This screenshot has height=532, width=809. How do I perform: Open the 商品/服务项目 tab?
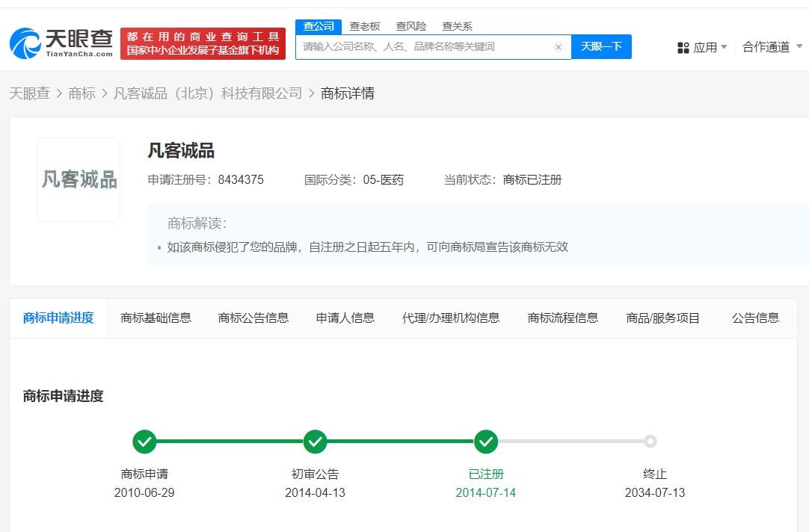[662, 318]
